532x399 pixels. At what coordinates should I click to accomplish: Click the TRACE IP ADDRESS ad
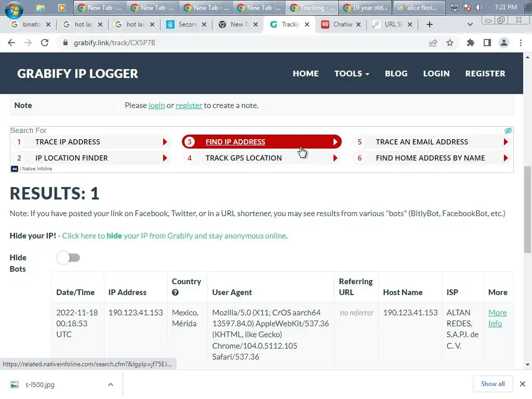pos(91,142)
